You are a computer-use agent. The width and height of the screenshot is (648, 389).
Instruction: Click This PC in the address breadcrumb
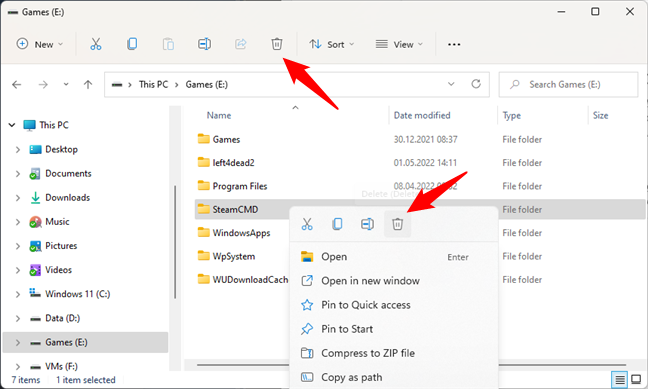point(153,84)
